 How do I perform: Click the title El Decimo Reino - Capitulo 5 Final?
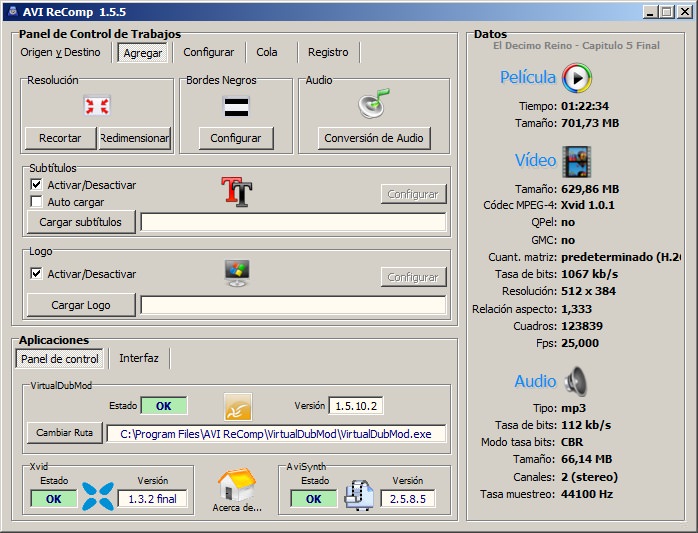click(576, 45)
